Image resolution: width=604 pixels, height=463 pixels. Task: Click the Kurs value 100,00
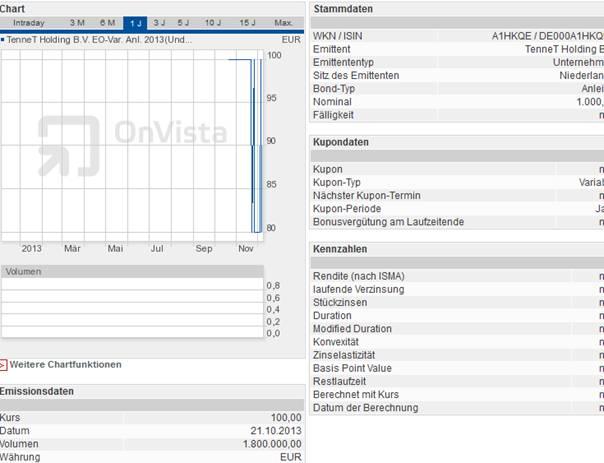tap(286, 418)
